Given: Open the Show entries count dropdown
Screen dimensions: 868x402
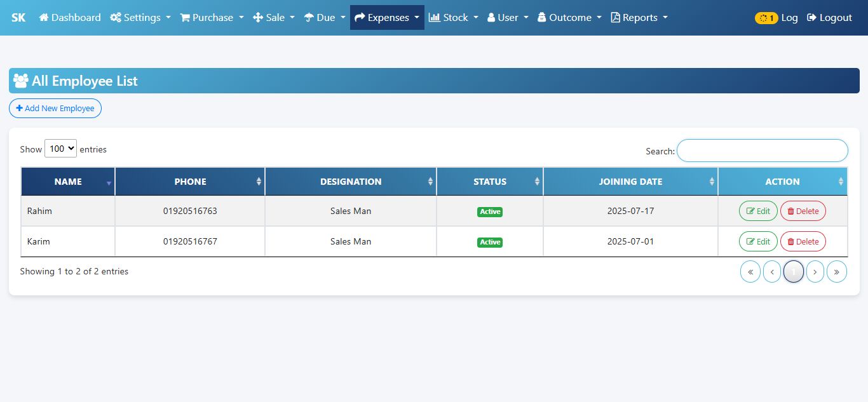Looking at the screenshot, I should [x=60, y=149].
